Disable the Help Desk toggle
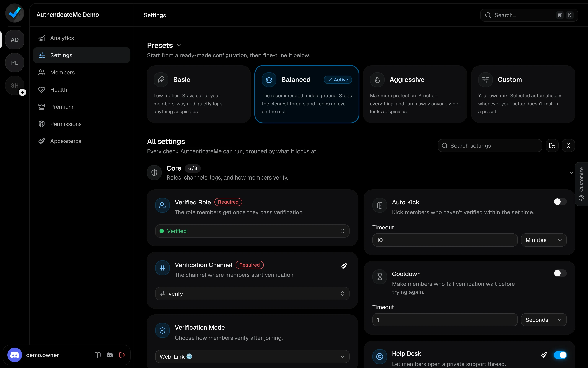 pos(560,355)
